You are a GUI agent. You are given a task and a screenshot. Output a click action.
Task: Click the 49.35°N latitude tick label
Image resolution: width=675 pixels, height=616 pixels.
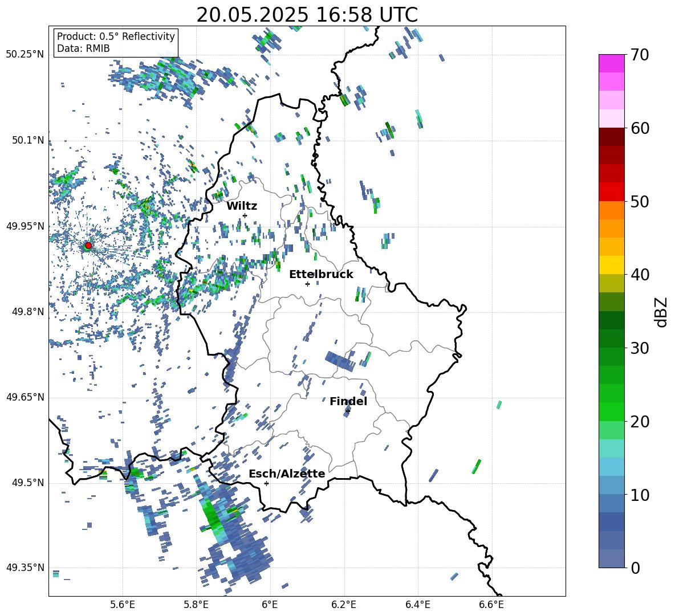tap(25, 568)
